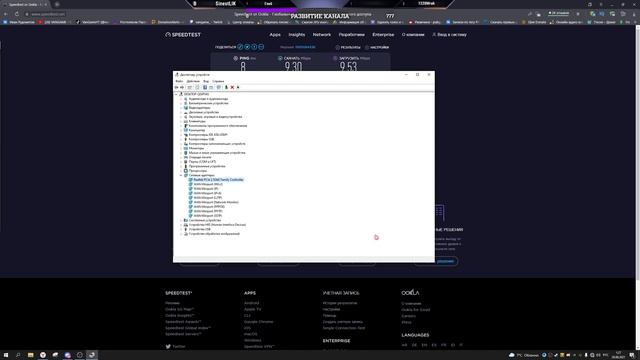Open the Действие menu in Device Manager
Viewport: 640px width, 360px height.
[193, 81]
